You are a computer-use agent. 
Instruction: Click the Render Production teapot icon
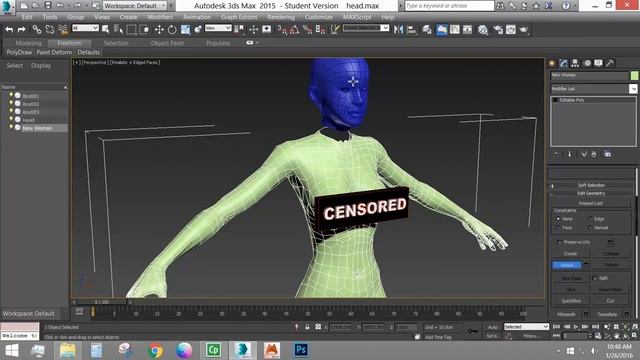pyautogui.click(x=524, y=29)
